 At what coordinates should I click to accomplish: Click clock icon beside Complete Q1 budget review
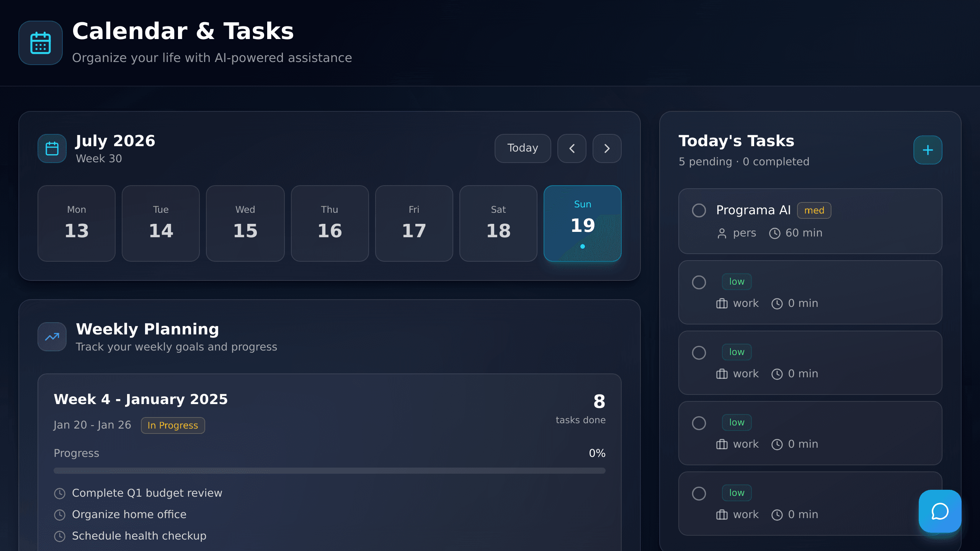click(60, 494)
